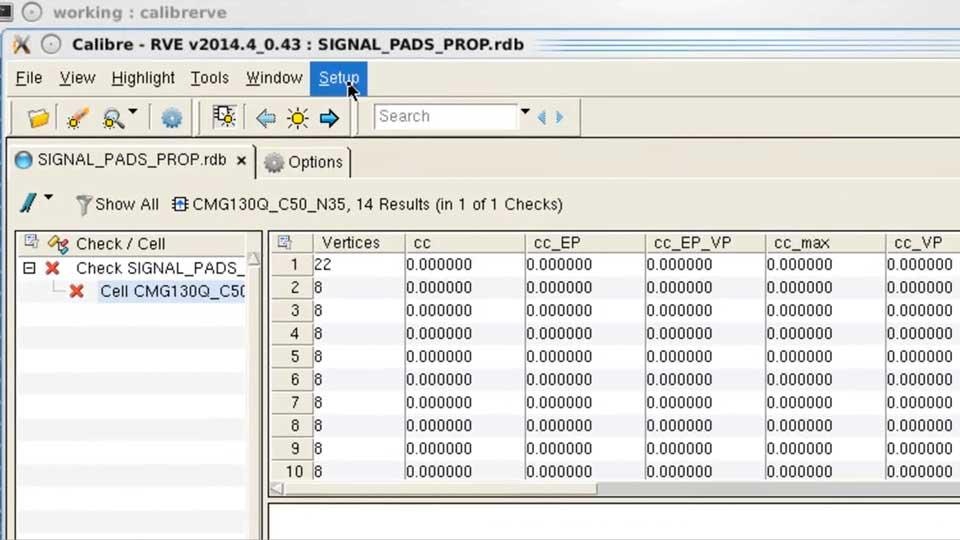Screen dimensions: 960x540
Task: Open the View menu
Action: (77, 78)
